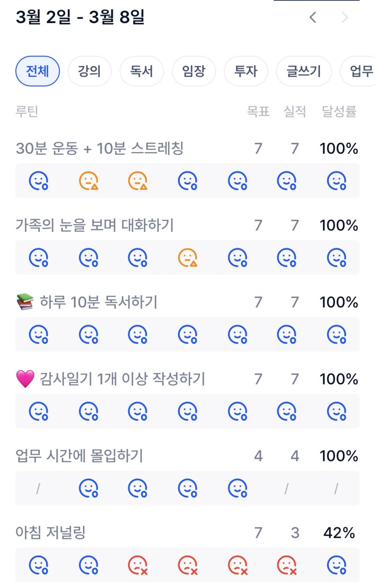Go to the previous week
Image resolution: width=375 pixels, height=588 pixels.
313,17
